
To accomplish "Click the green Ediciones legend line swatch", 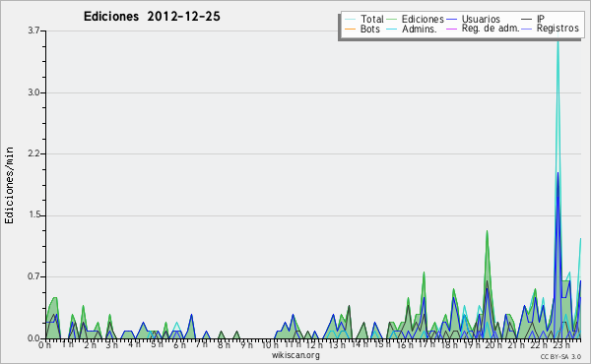I will click(x=392, y=20).
